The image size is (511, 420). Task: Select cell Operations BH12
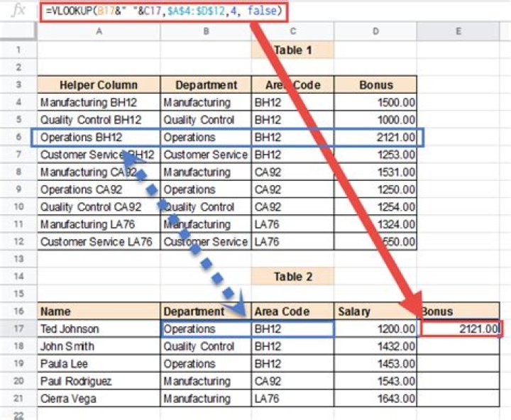tap(99, 137)
